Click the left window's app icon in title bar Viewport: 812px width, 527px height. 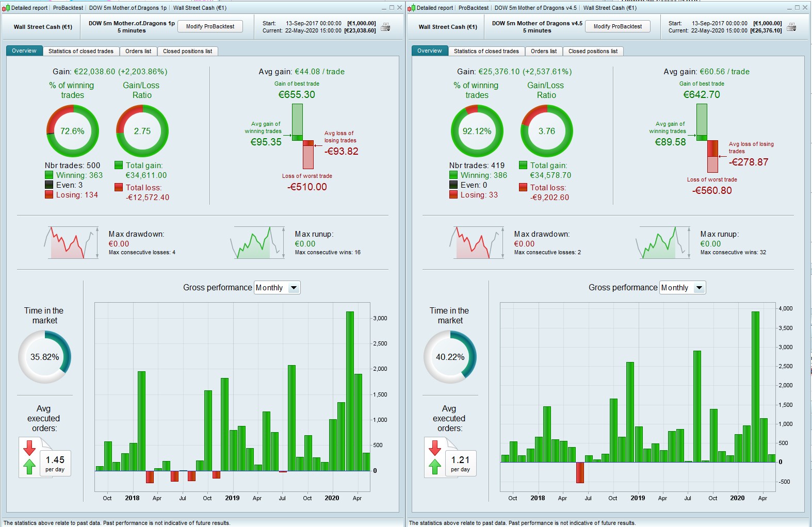pos(6,8)
